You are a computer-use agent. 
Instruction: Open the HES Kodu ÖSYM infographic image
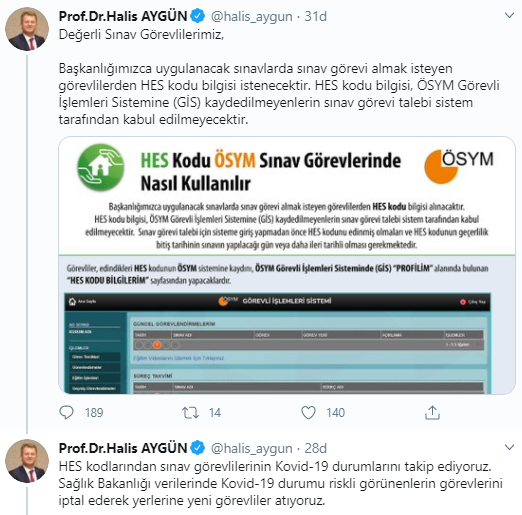(287, 265)
